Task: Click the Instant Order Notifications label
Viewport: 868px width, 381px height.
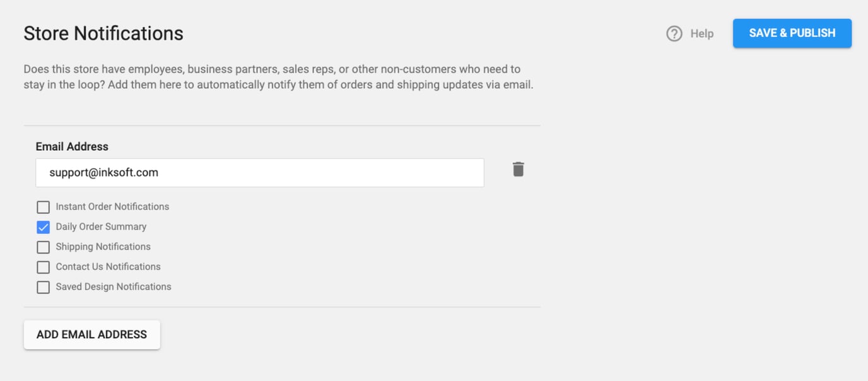Action: click(112, 206)
